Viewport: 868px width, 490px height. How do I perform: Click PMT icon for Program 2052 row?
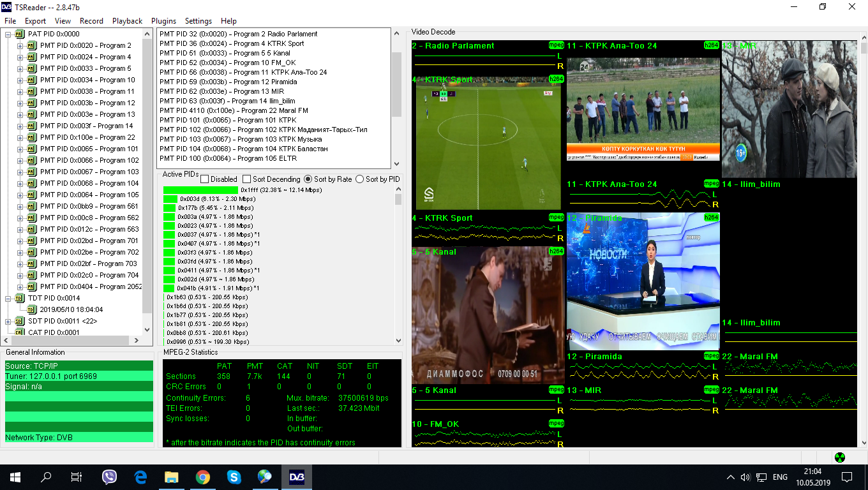click(32, 286)
